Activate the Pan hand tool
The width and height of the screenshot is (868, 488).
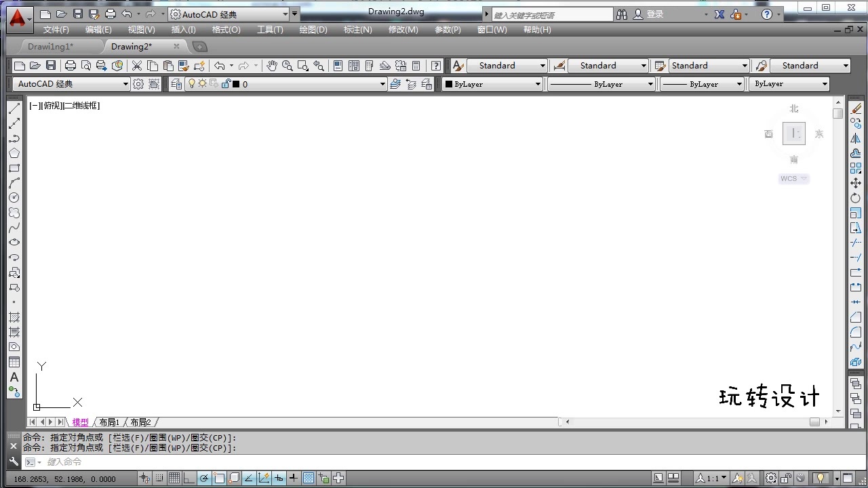click(x=272, y=66)
